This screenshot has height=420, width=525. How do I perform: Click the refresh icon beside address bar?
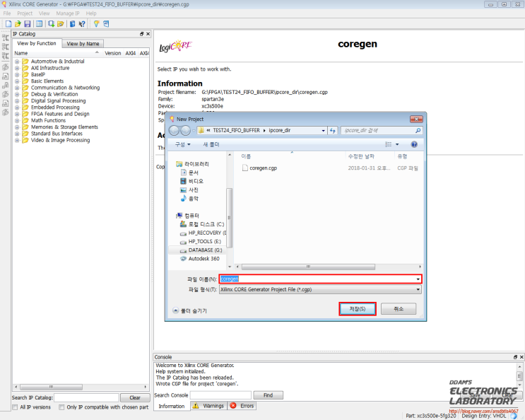[x=331, y=131]
